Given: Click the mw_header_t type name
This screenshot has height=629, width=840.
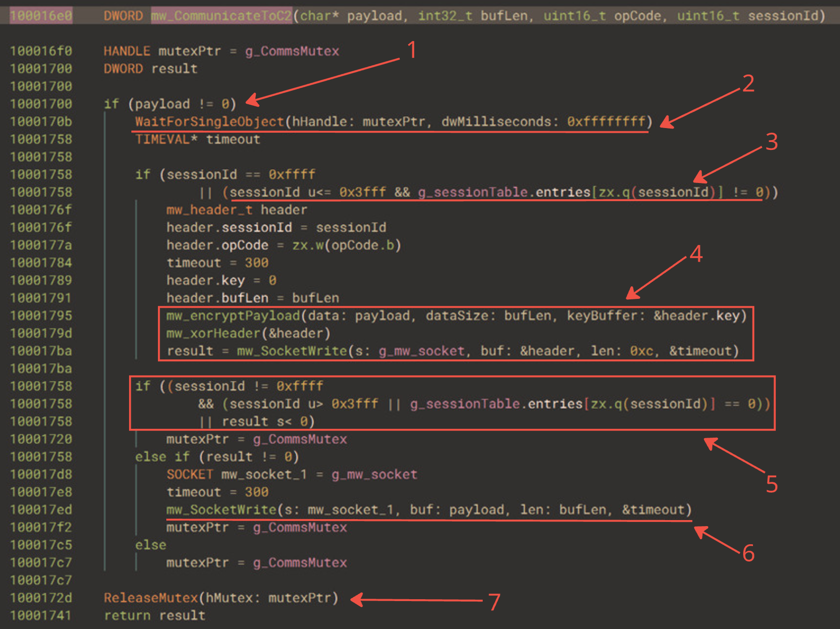Looking at the screenshot, I should click(209, 210).
